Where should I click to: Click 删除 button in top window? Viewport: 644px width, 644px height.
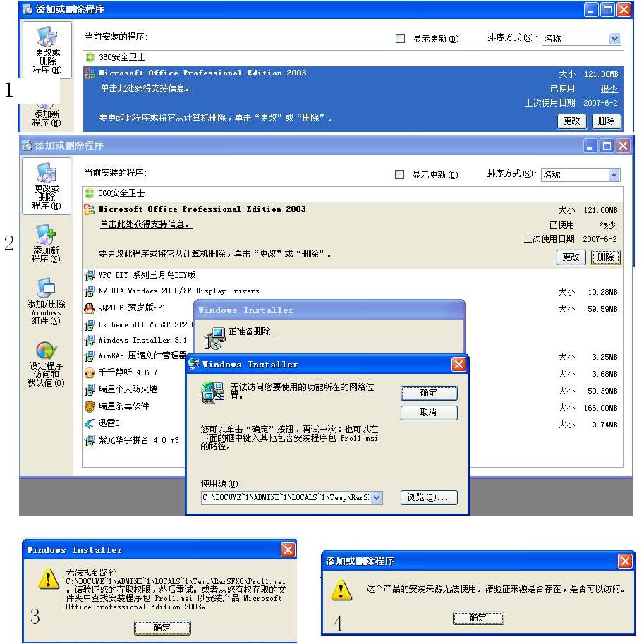tap(606, 121)
